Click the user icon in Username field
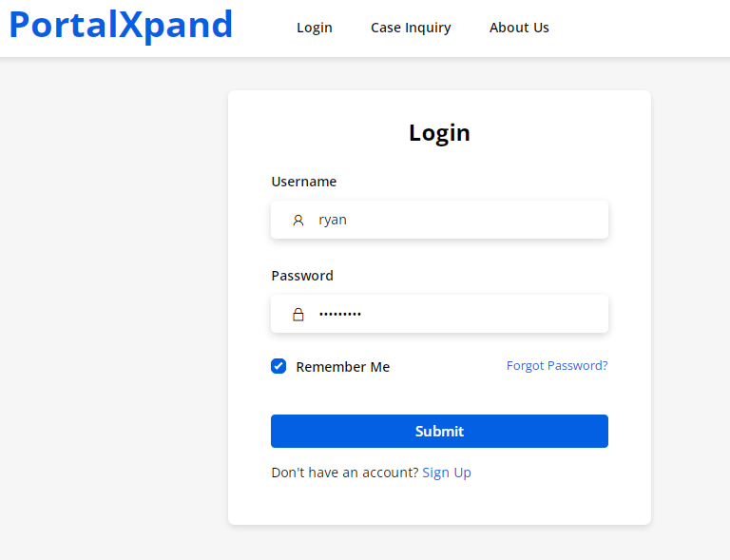 pos(298,220)
